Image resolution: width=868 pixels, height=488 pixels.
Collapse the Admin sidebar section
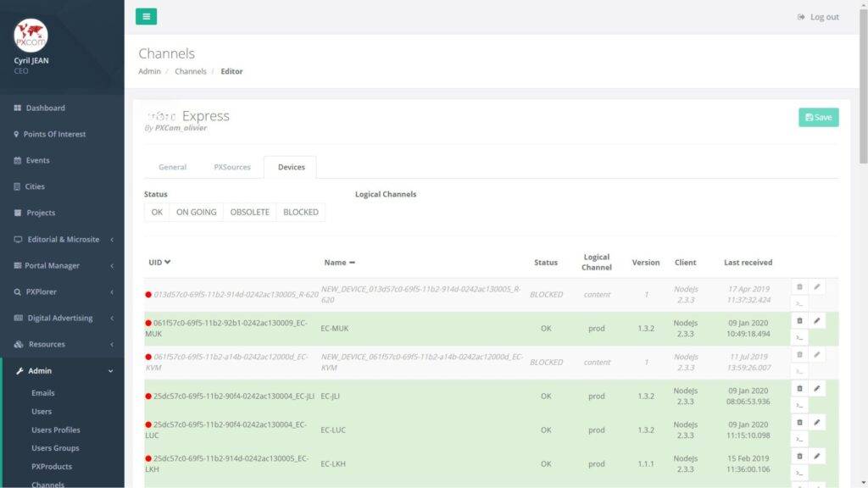pos(62,370)
